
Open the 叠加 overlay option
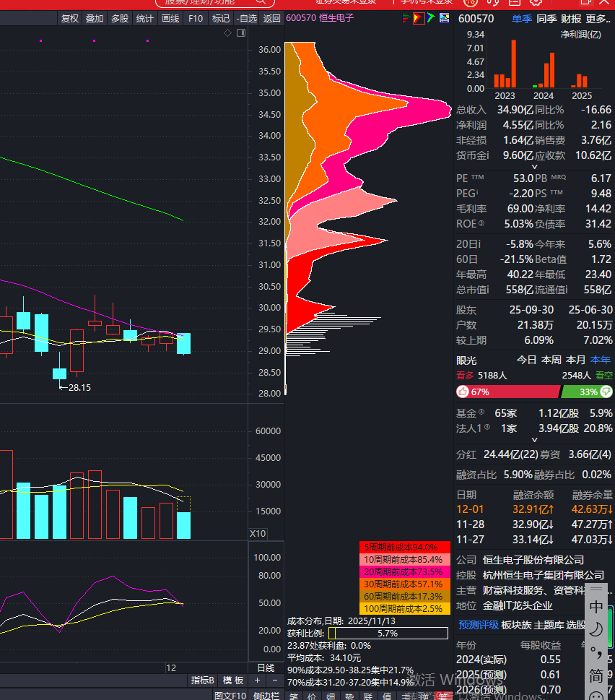pyautogui.click(x=95, y=18)
